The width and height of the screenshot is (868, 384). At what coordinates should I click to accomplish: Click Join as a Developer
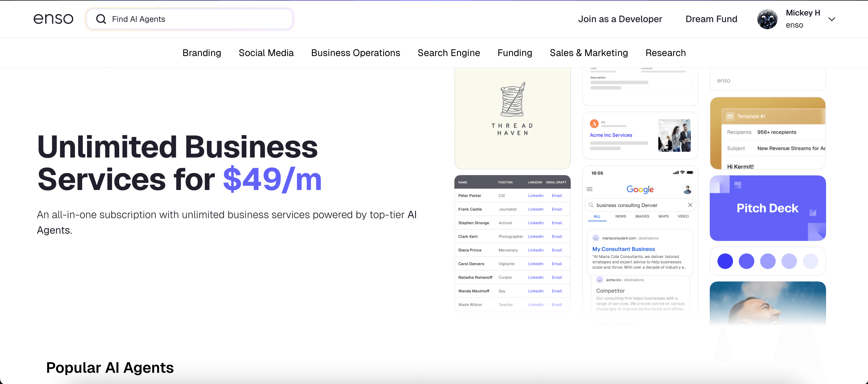[620, 19]
